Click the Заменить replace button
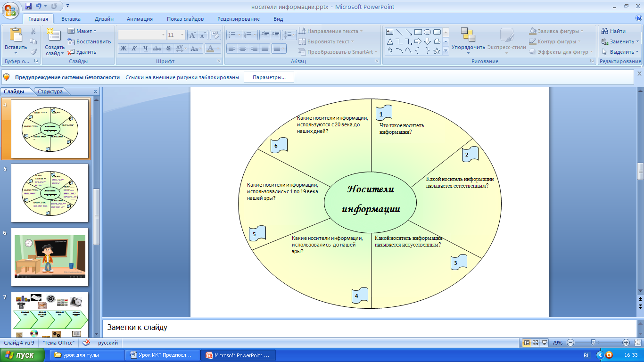Viewport: 644px width, 362px height. tap(619, 41)
